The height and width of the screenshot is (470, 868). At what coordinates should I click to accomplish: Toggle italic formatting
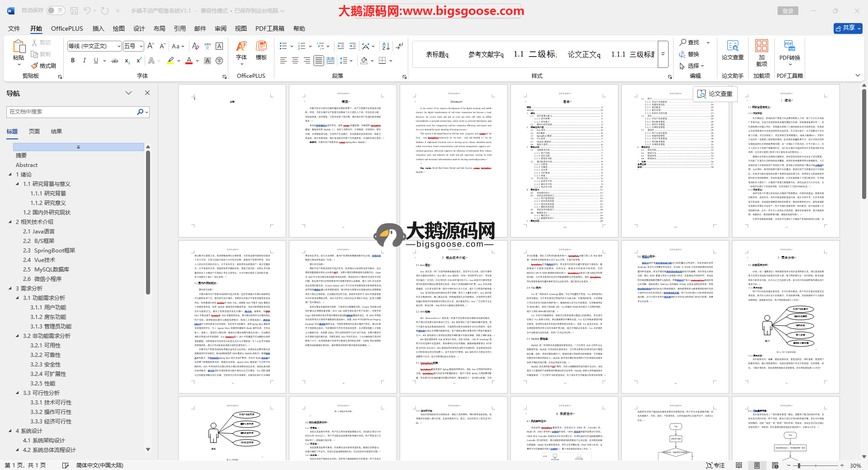pos(84,61)
